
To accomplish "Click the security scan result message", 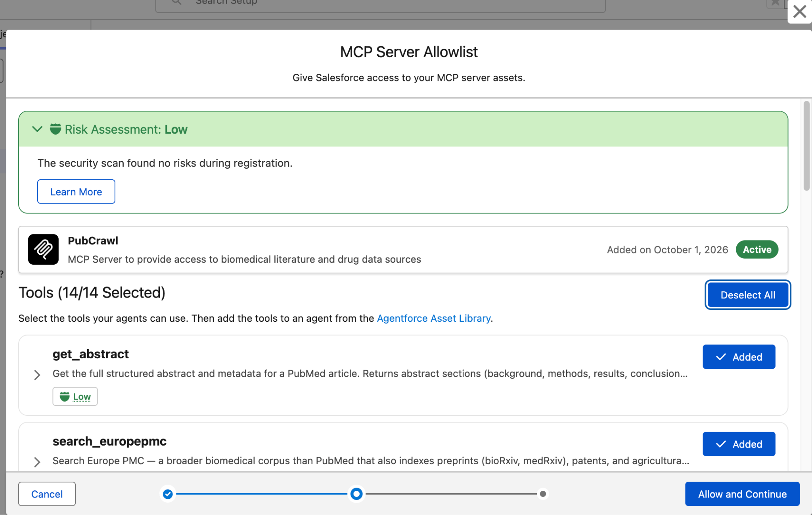I will [x=165, y=163].
